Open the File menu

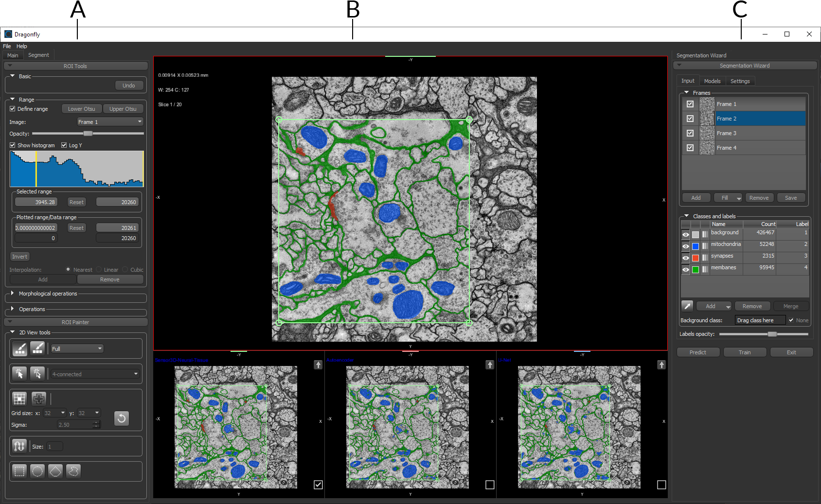[7, 46]
